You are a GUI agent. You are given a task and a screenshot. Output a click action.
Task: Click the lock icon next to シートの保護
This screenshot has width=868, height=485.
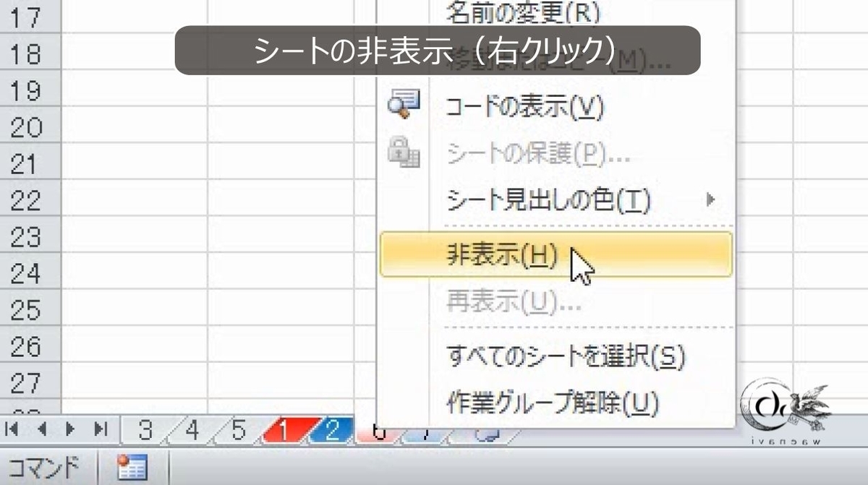point(407,153)
